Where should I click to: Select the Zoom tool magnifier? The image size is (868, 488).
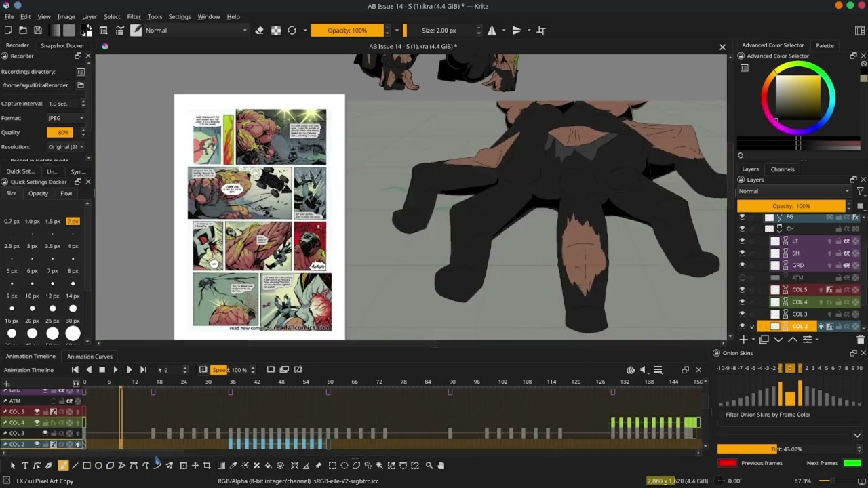[x=429, y=466]
